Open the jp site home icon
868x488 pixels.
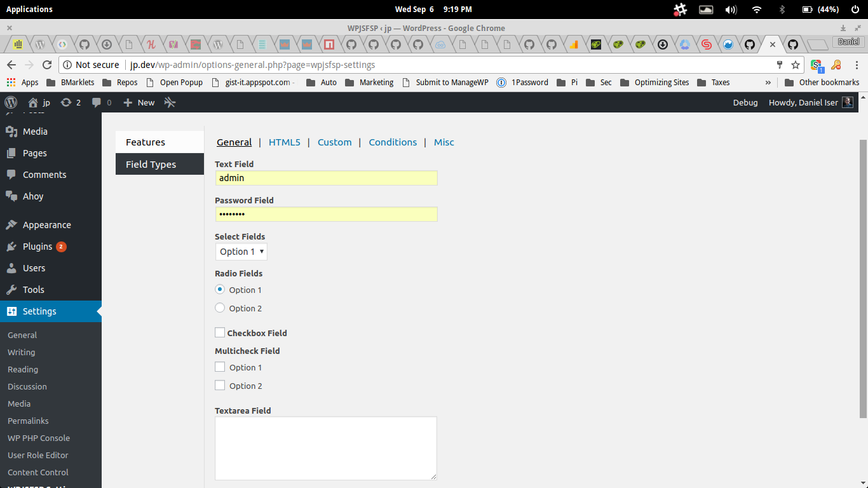pyautogui.click(x=33, y=102)
